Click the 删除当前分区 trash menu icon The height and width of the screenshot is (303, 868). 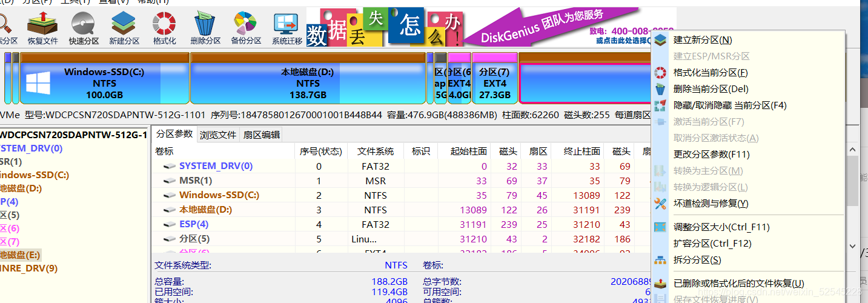pos(661,89)
